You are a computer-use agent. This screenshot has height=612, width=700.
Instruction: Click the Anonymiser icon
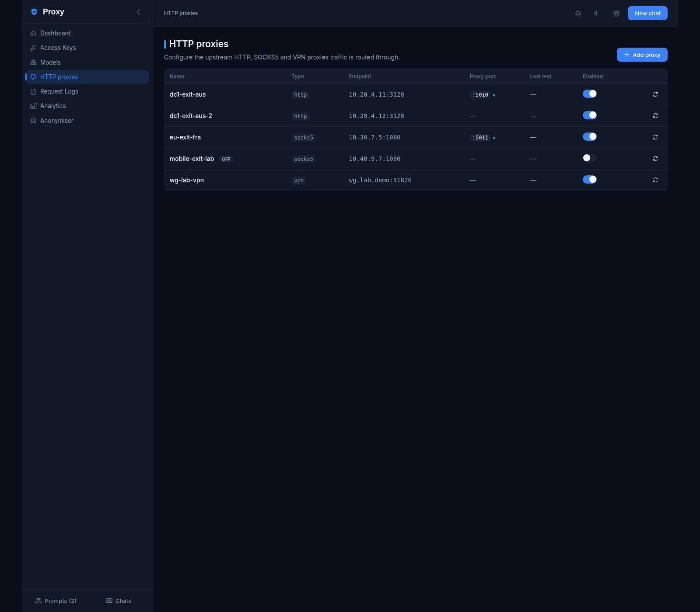point(33,121)
